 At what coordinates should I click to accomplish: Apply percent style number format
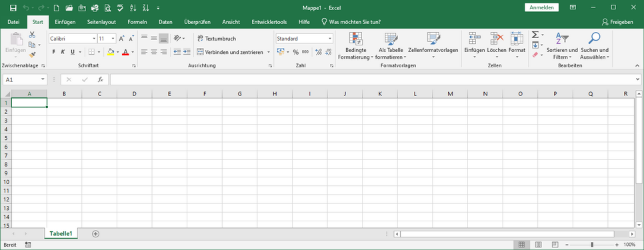click(296, 52)
